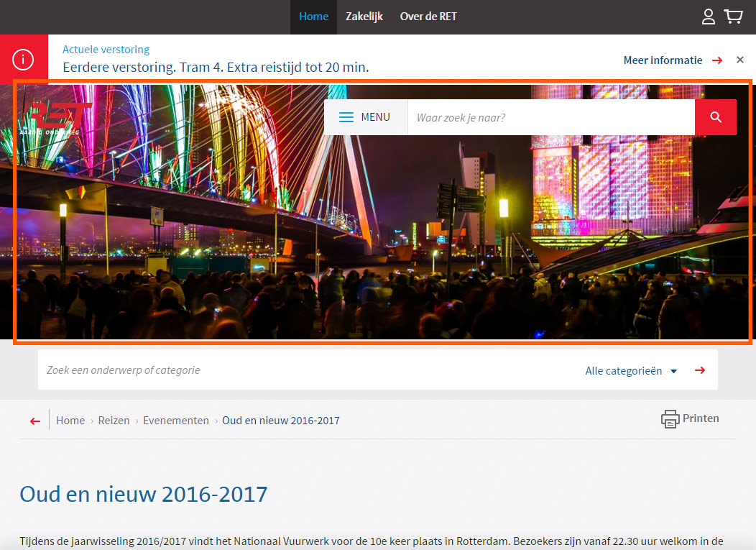756x550 pixels.
Task: Click the 'Eerdere verstoring. Tram 4' message text
Action: click(x=216, y=67)
